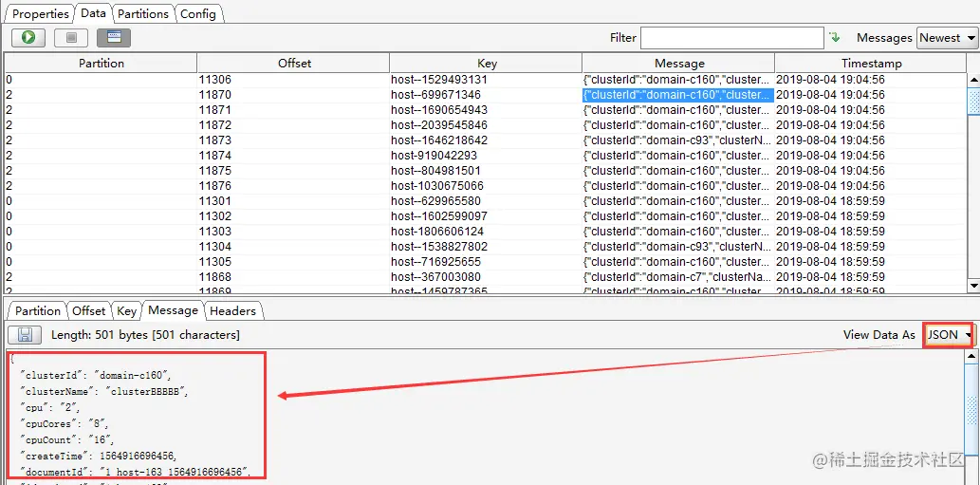Click the "clusterName": "clusterBBBBB" line
This screenshot has width=980, height=485.
(104, 392)
